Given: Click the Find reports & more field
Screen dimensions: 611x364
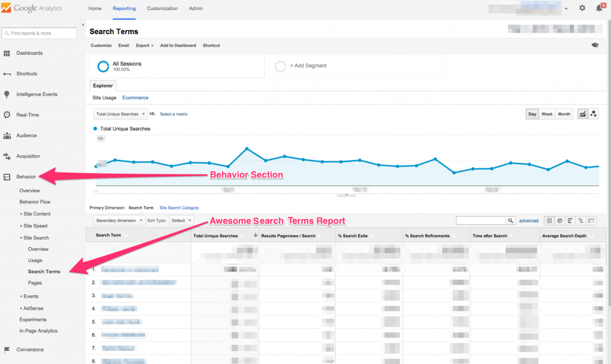Looking at the screenshot, I should (x=39, y=33).
